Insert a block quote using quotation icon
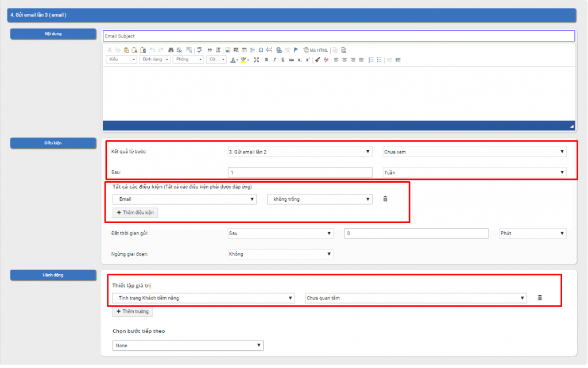588x368 pixels. (x=210, y=50)
